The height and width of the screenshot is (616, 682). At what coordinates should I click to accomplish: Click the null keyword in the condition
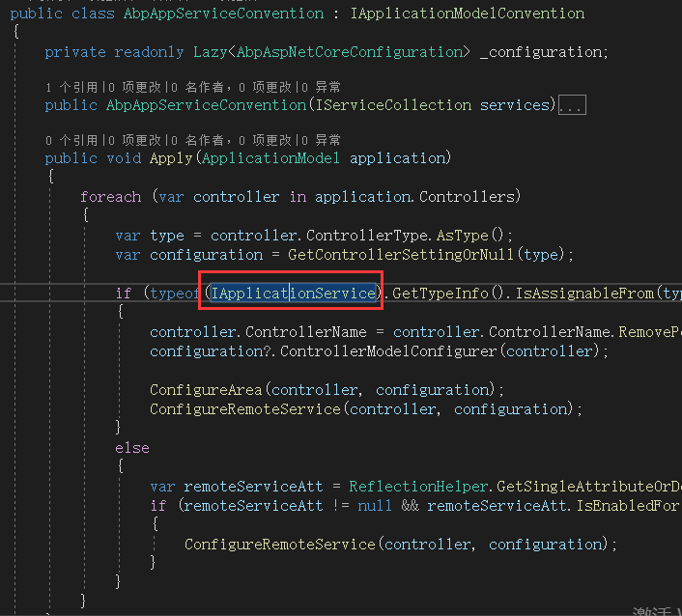coord(375,506)
